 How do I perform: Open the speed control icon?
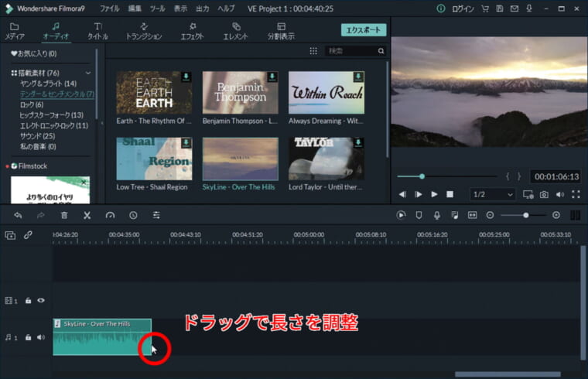tap(110, 215)
